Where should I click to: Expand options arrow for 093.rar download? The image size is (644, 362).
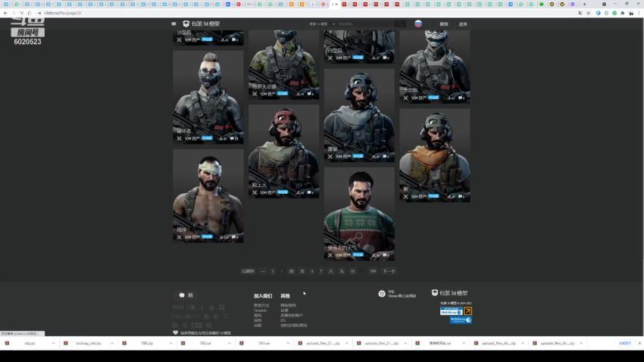tap(288, 343)
